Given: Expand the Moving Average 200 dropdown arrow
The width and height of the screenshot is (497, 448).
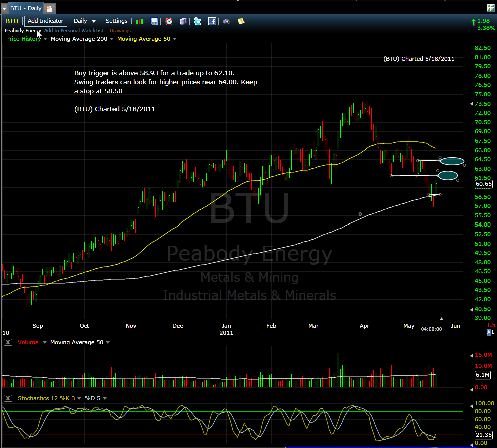Looking at the screenshot, I should click(111, 39).
